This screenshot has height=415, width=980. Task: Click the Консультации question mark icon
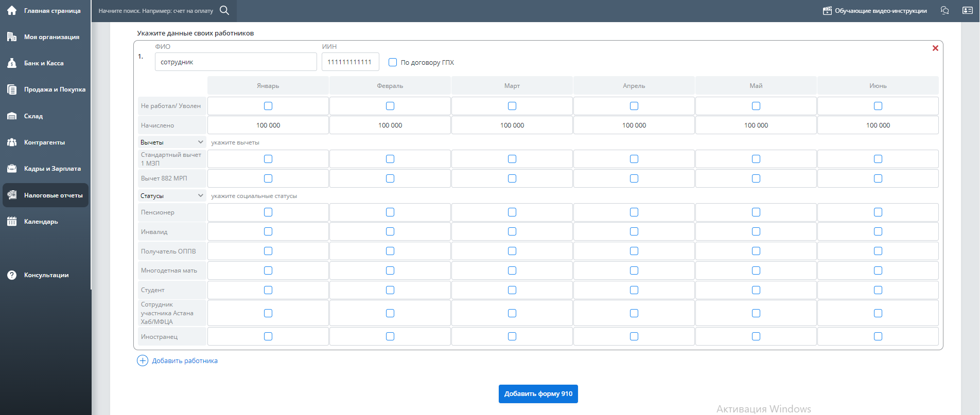[12, 275]
